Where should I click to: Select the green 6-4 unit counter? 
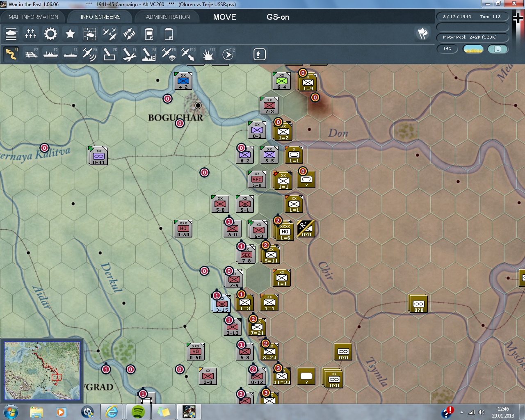tap(281, 81)
